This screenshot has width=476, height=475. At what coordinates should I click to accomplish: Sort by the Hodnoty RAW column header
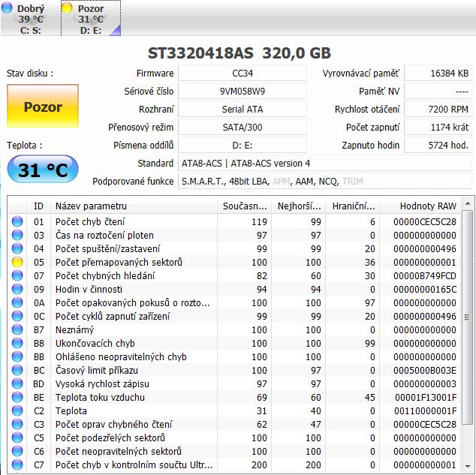[420, 206]
